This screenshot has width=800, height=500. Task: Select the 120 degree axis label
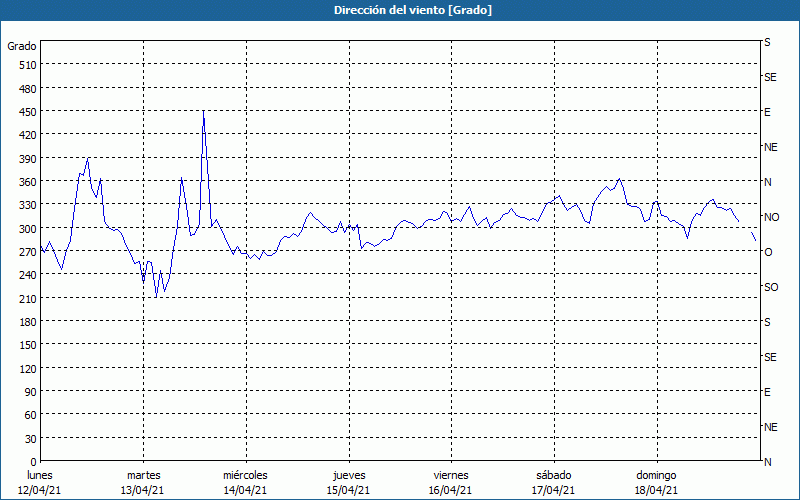point(28,368)
